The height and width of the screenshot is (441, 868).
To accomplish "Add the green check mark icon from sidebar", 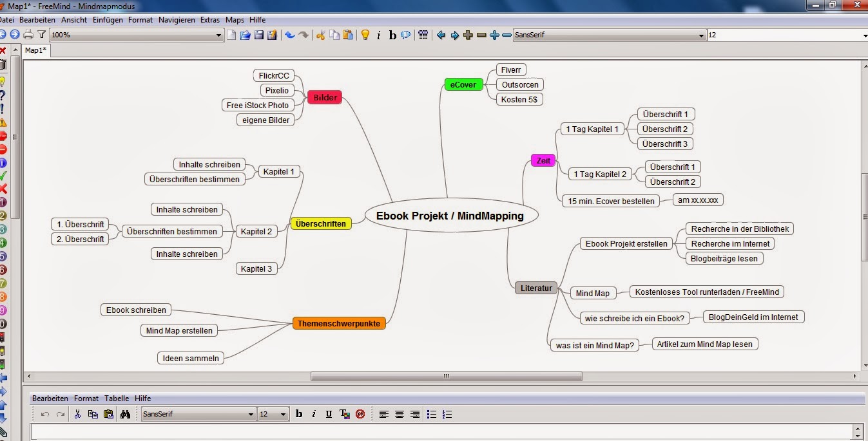I will [x=3, y=175].
